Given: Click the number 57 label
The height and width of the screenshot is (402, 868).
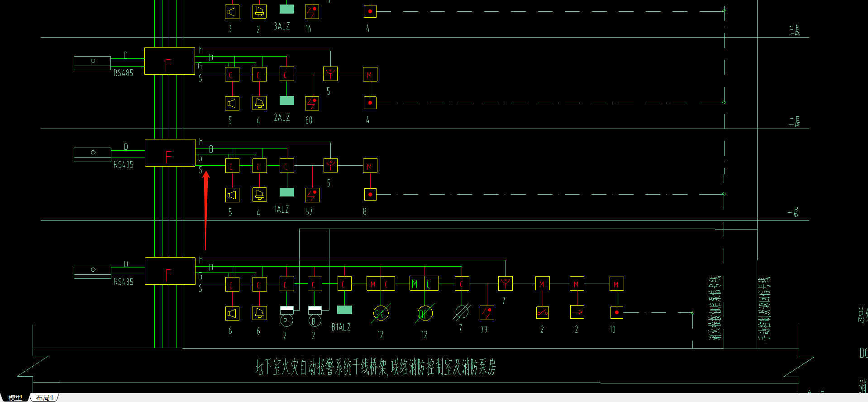Looking at the screenshot, I should tap(309, 211).
